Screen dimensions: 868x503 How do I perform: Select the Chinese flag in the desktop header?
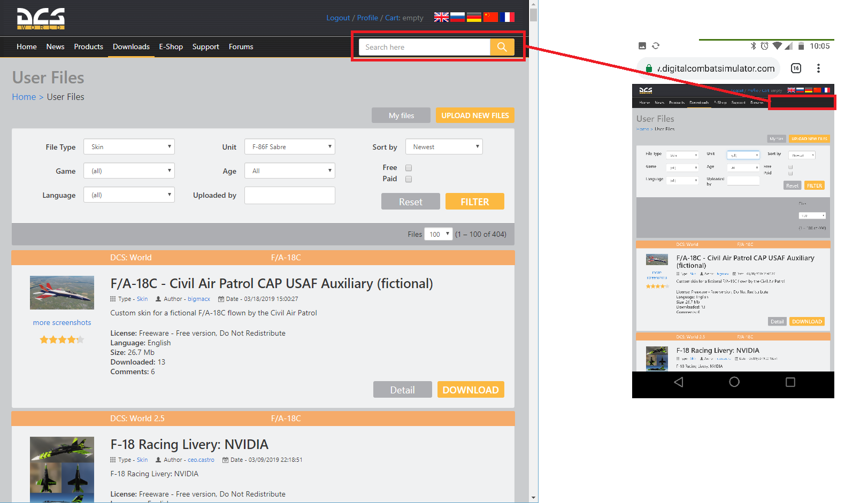coord(490,17)
